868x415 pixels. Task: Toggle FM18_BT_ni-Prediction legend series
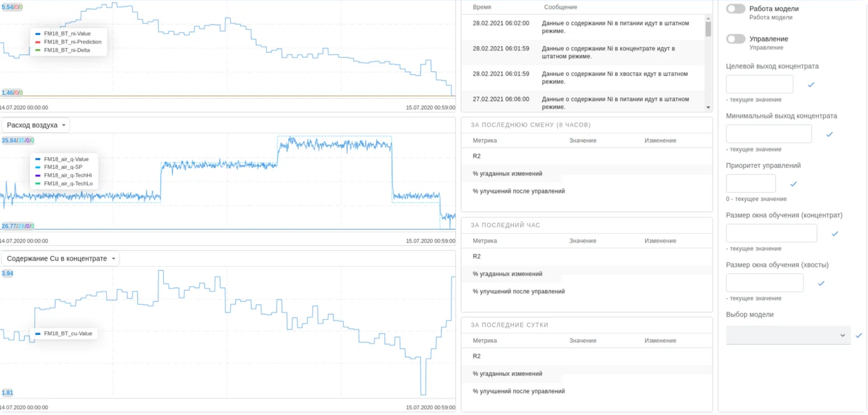coord(68,42)
